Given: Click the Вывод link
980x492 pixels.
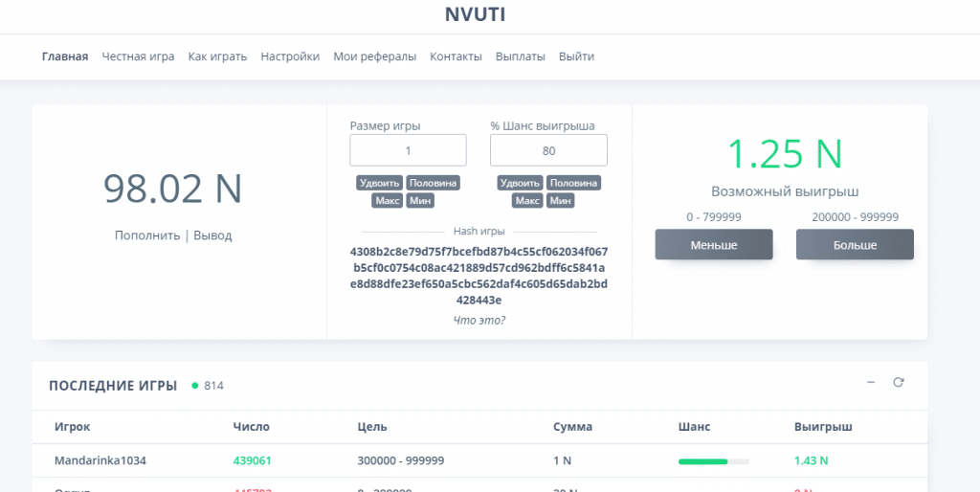Looking at the screenshot, I should coord(212,235).
